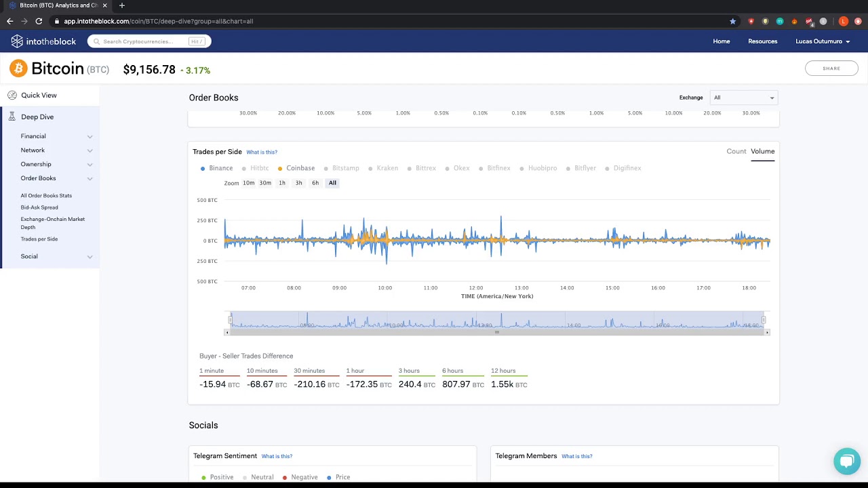Toggle the Negative sentiment legend item
The height and width of the screenshot is (488, 868).
coord(300,477)
